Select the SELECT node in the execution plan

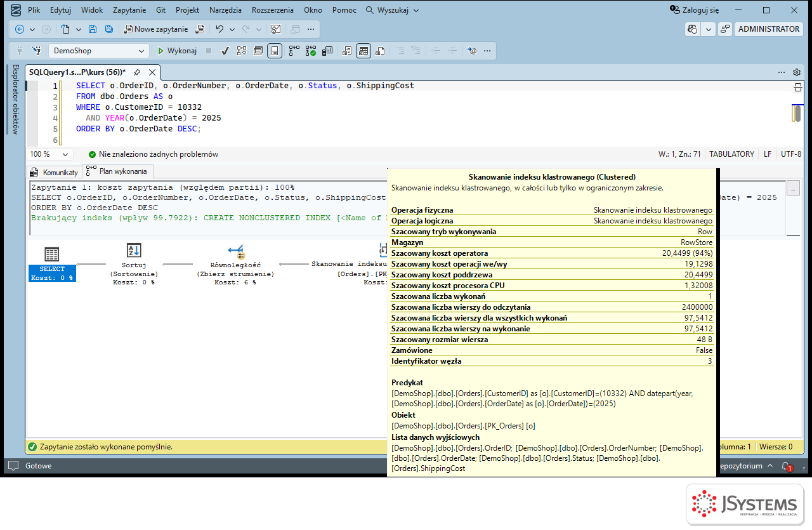[x=52, y=264]
